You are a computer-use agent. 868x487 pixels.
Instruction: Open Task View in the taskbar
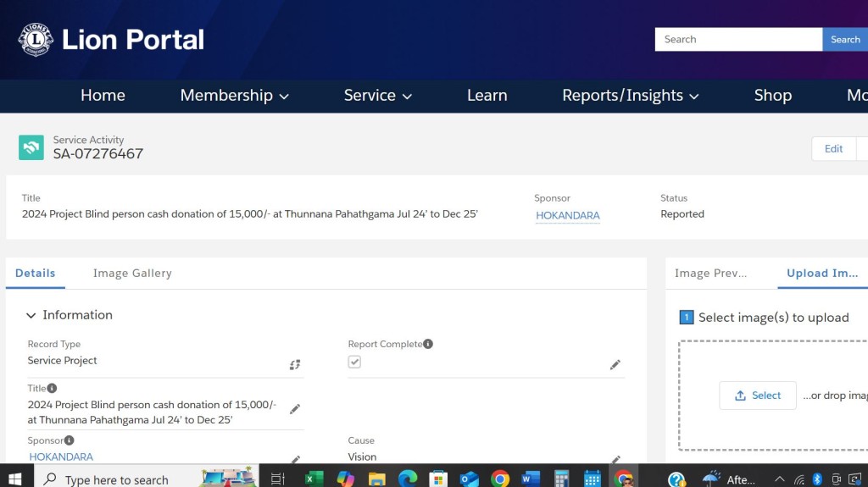click(278, 479)
